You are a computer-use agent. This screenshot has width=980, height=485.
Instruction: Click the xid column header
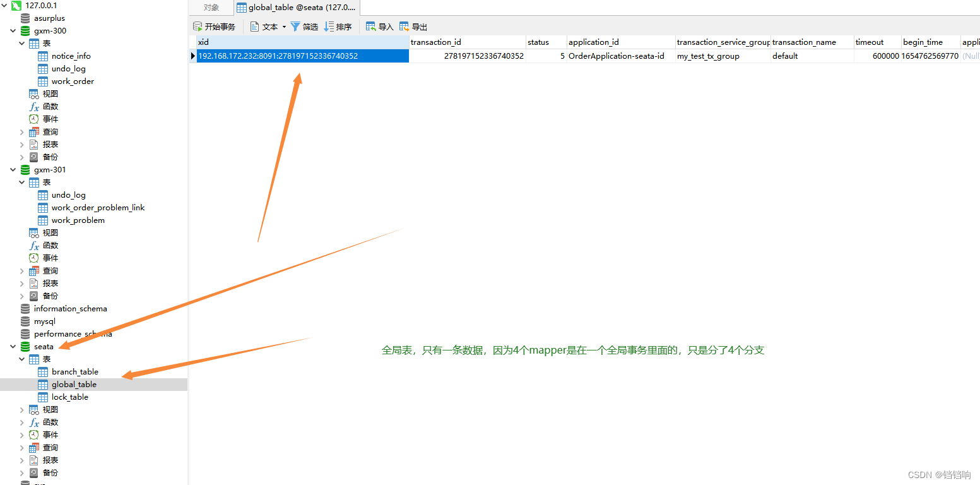(303, 42)
